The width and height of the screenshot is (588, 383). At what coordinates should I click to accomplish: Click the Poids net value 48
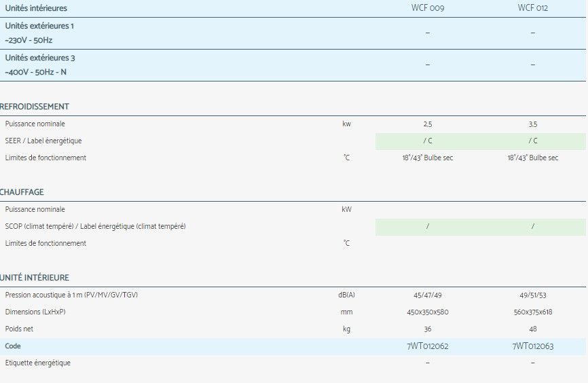[532, 329]
